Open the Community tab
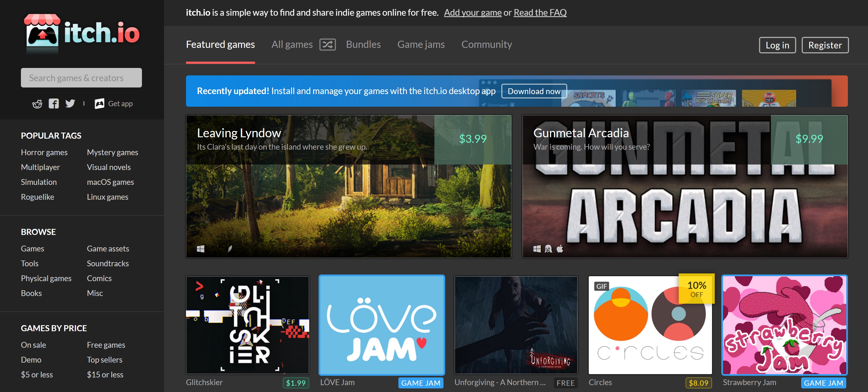Screen dimensions: 868x392 [487, 45]
